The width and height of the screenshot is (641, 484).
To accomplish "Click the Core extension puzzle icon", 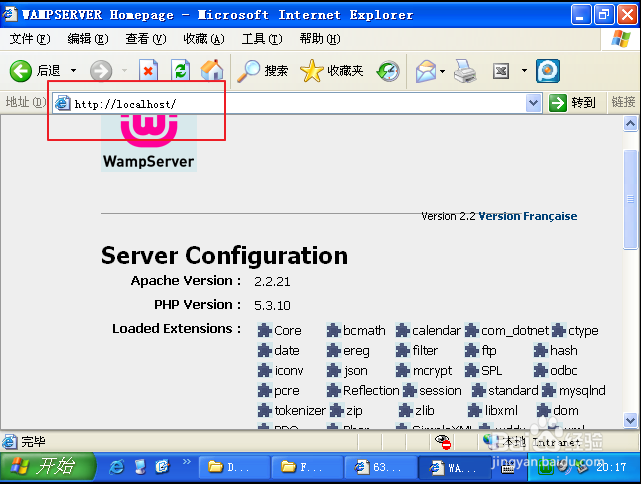I will (264, 330).
